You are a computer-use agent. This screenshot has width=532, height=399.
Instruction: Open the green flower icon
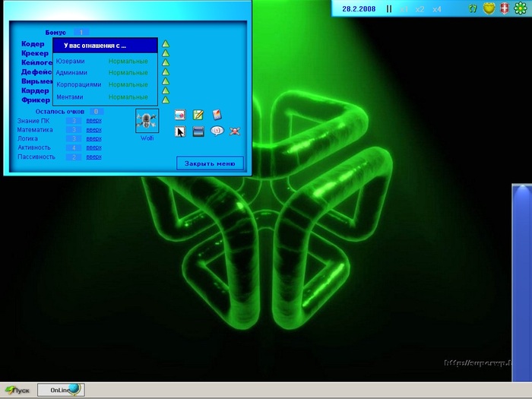[521, 9]
